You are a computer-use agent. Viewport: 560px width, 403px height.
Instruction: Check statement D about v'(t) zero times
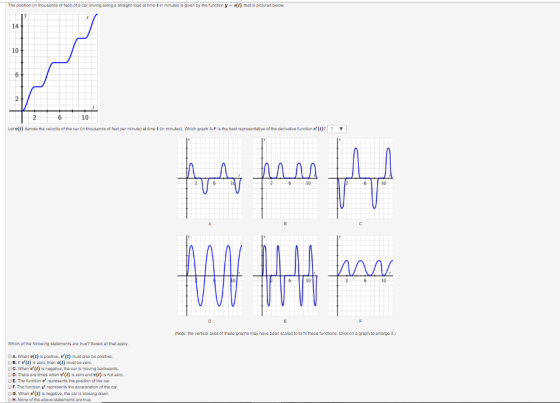[10, 375]
